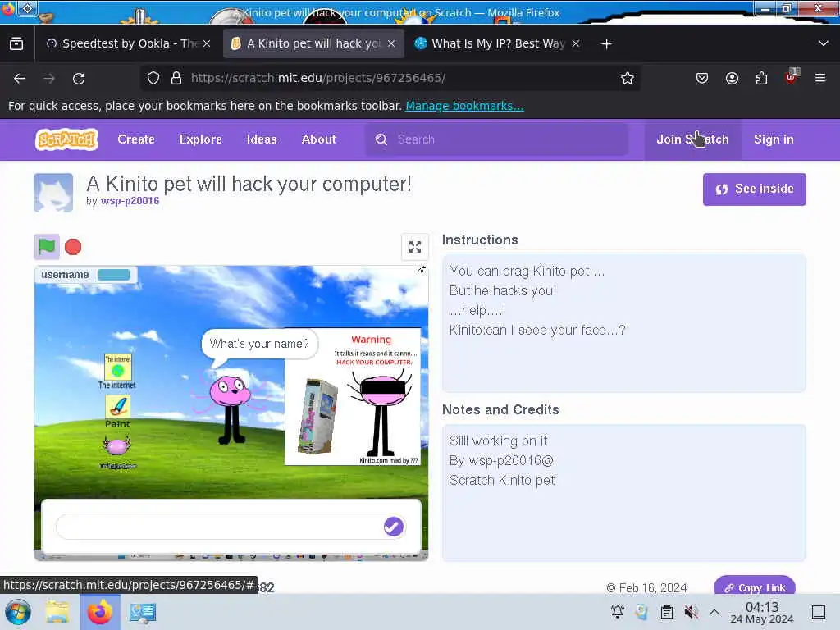
Task: Click the Paint icon on stage
Action: [x=118, y=412]
